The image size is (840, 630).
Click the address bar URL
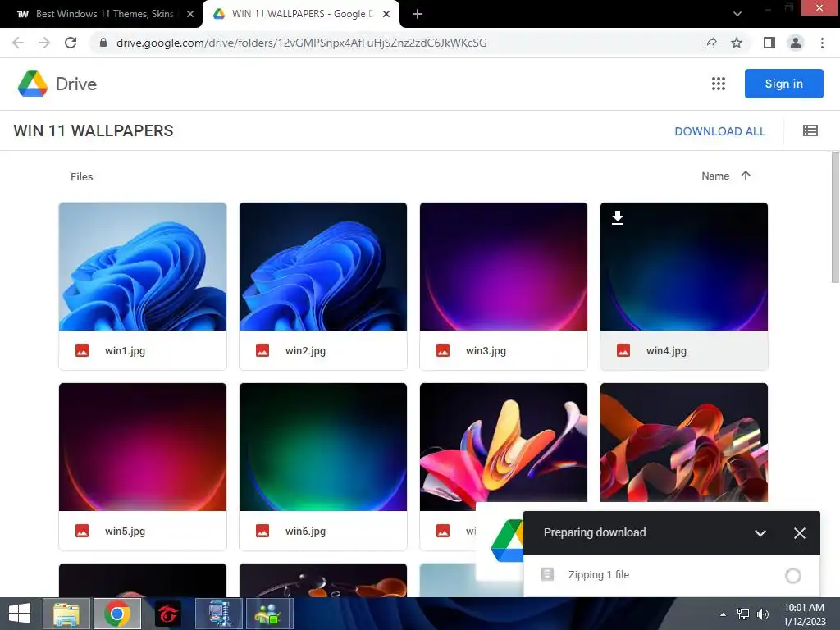(x=301, y=43)
